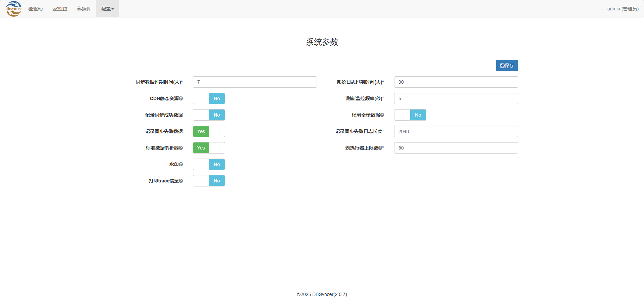Toggle the CDN静态资源 switch
This screenshot has width=644, height=298.
click(209, 98)
